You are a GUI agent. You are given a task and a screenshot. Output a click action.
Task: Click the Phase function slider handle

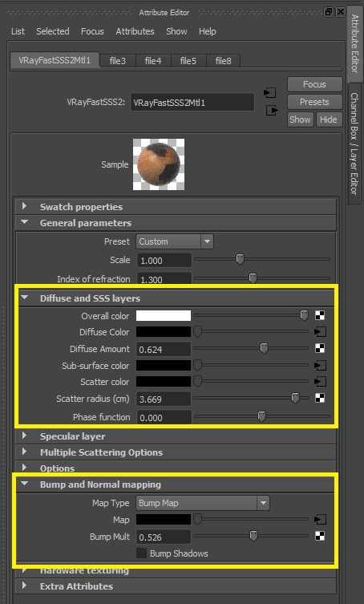[261, 416]
